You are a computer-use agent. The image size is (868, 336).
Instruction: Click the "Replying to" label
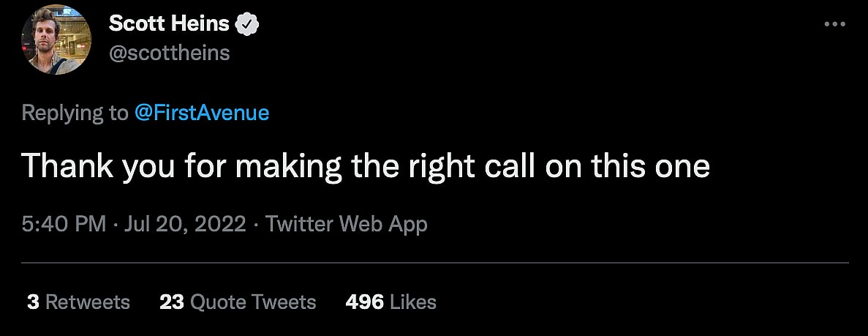tap(74, 113)
